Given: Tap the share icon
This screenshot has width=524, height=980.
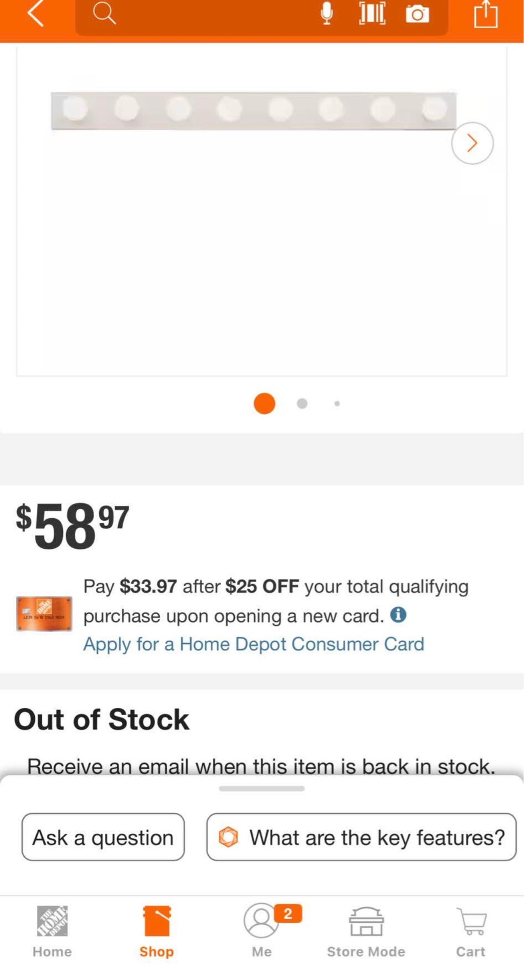Looking at the screenshot, I should (x=486, y=14).
